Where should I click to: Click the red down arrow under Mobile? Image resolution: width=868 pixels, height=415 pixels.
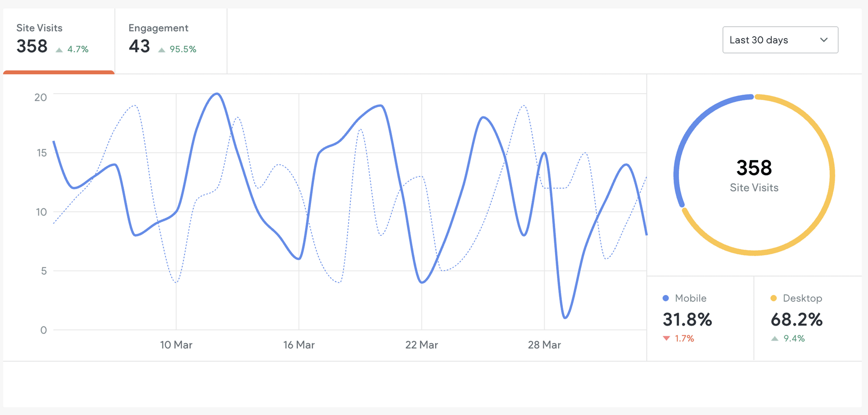click(x=666, y=338)
